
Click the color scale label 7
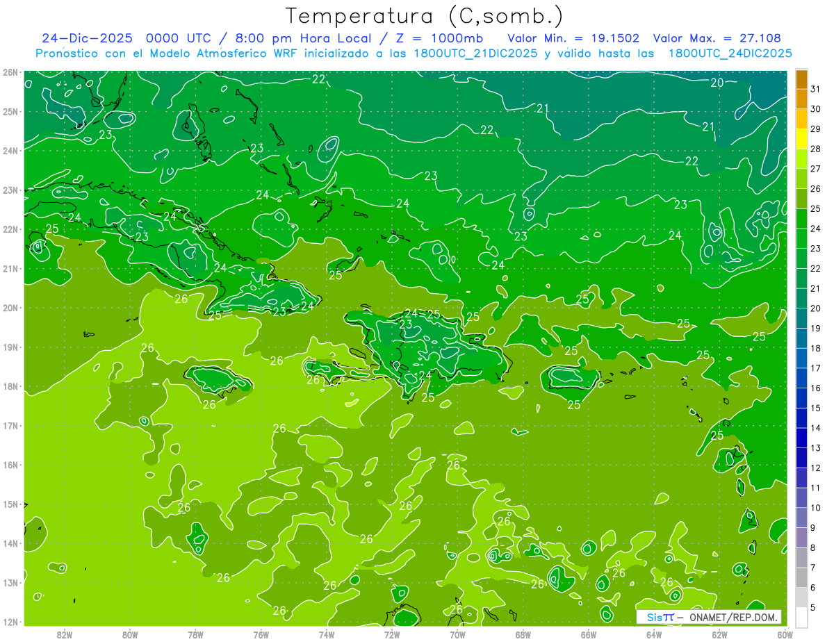[x=812, y=568]
